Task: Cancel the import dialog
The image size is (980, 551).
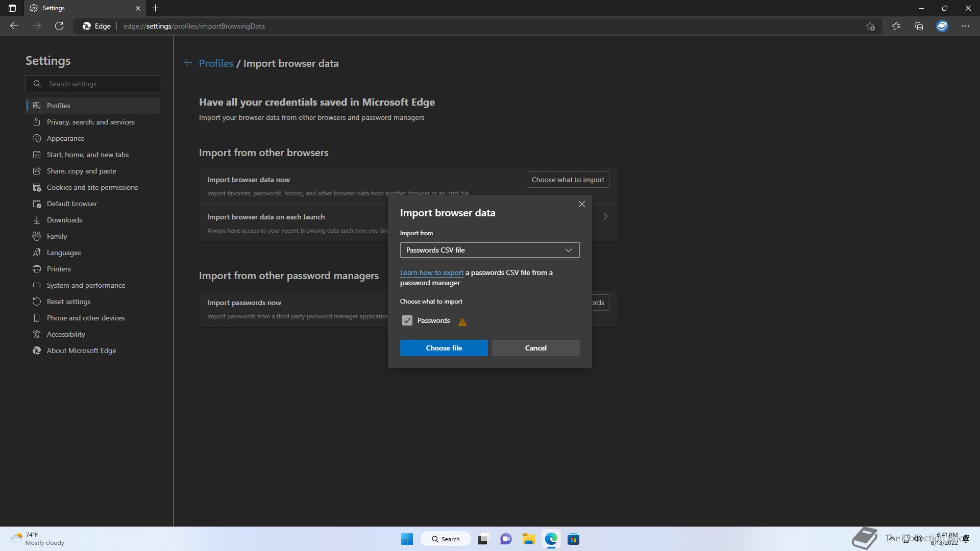Action: [535, 348]
